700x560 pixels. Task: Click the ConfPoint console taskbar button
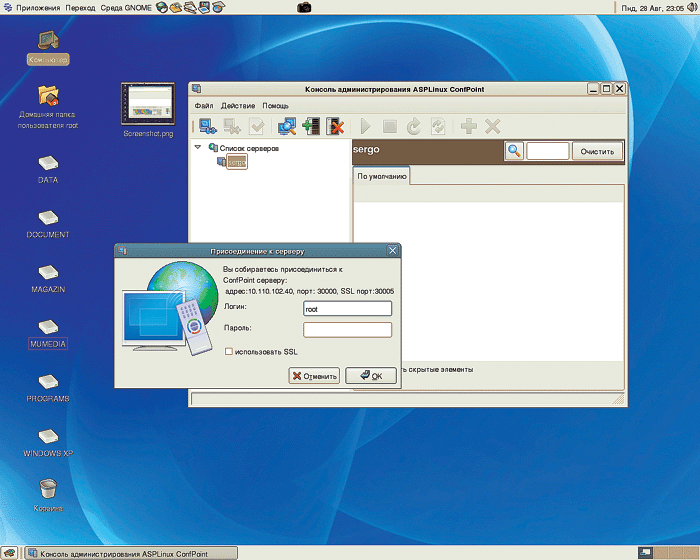point(131,553)
